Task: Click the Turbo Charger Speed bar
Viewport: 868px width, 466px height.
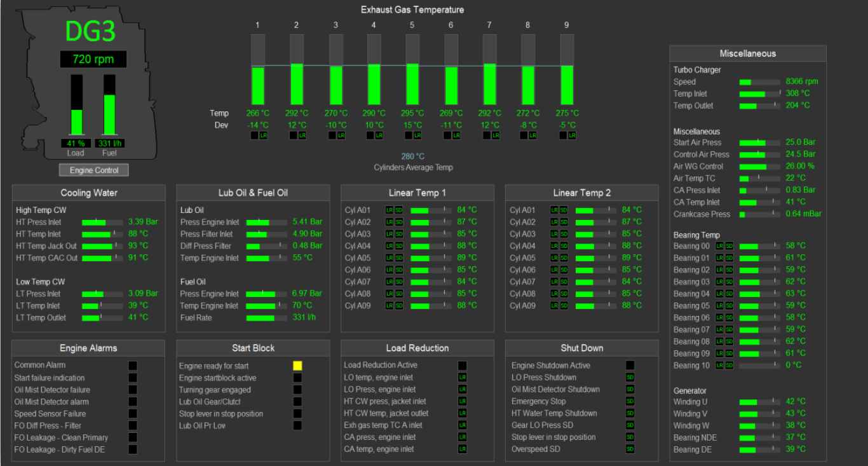Action: (760, 82)
